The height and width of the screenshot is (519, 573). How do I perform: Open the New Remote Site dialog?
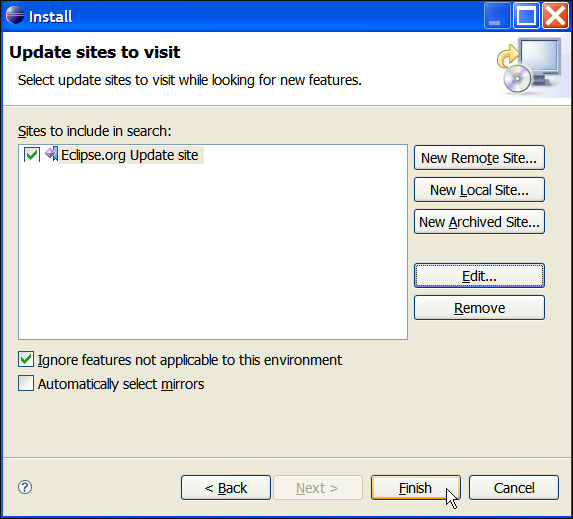[479, 158]
